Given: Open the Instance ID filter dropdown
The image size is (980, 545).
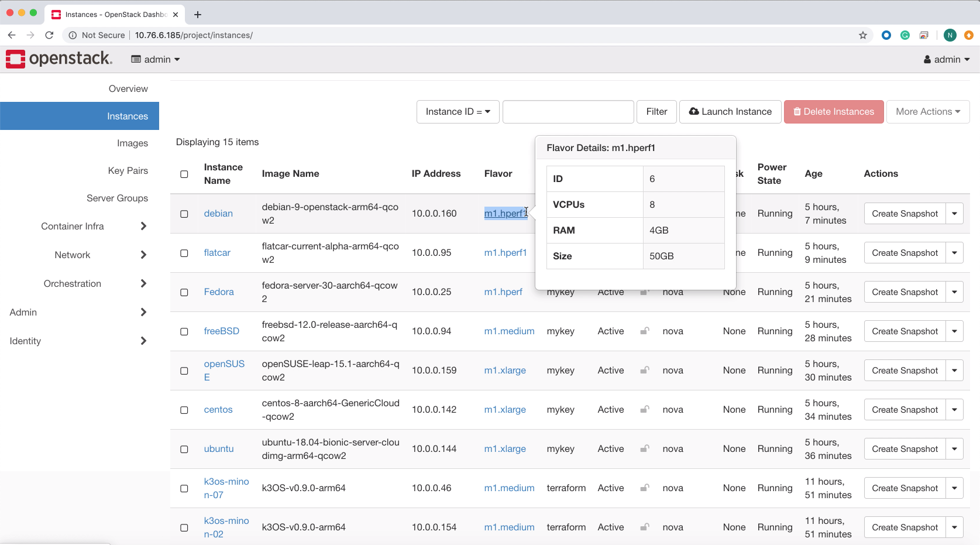Looking at the screenshot, I should click(x=458, y=112).
